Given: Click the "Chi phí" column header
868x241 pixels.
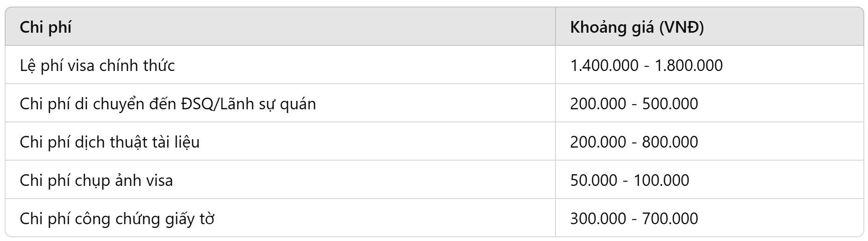Looking at the screenshot, I should click(x=45, y=27).
